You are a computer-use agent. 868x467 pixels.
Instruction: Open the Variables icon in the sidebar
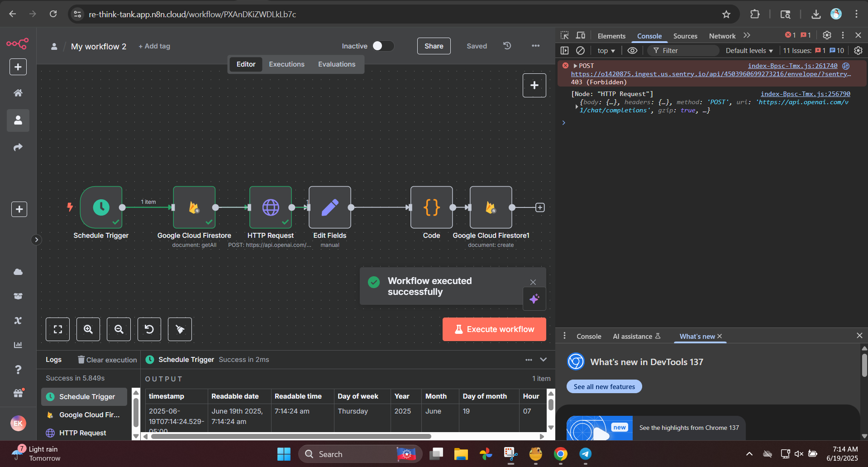click(18, 321)
